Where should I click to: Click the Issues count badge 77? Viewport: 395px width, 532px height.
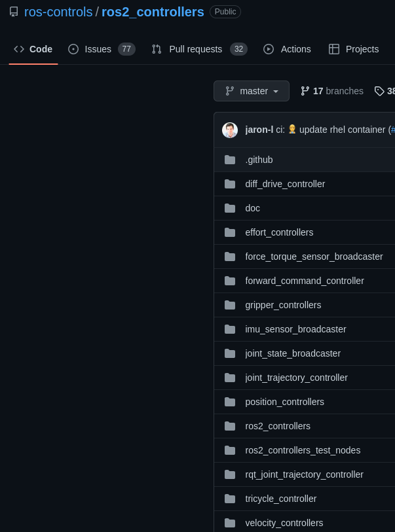(x=126, y=49)
